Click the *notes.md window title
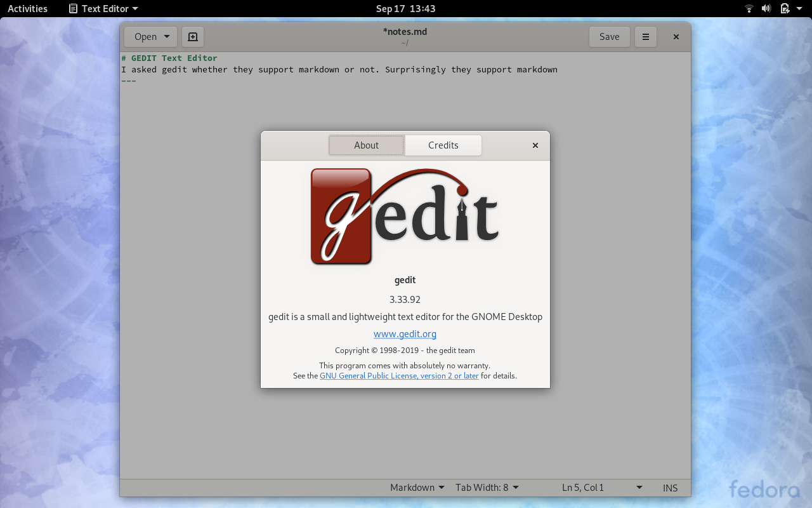Screen dimensions: 812x508 coord(405,31)
